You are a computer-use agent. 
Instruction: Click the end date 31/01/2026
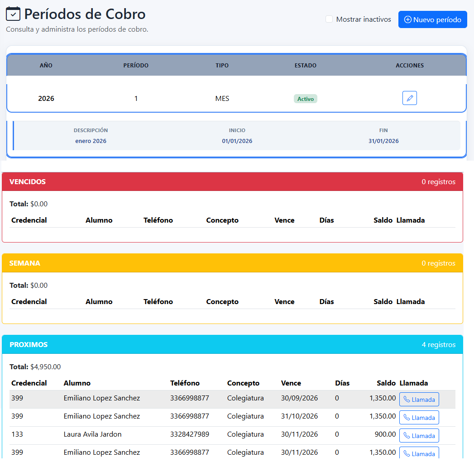383,141
